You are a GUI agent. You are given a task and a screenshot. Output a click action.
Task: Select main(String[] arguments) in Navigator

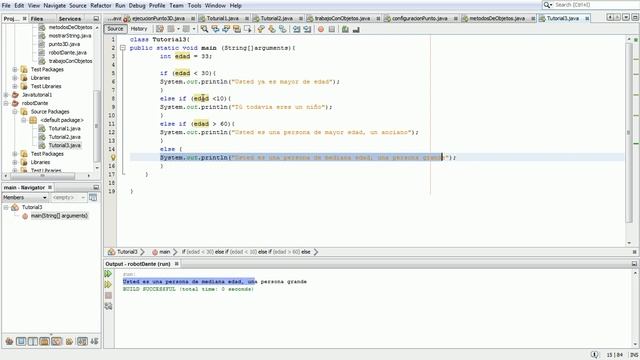60,216
